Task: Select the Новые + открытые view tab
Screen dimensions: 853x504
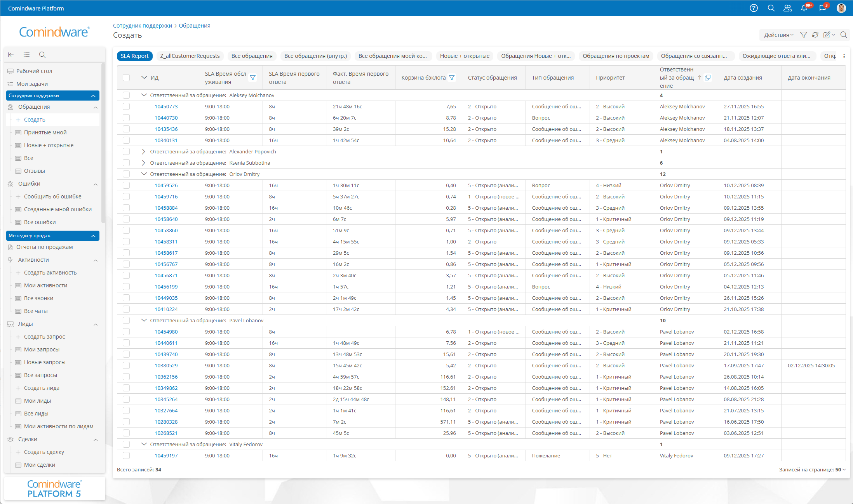Action: tap(465, 56)
